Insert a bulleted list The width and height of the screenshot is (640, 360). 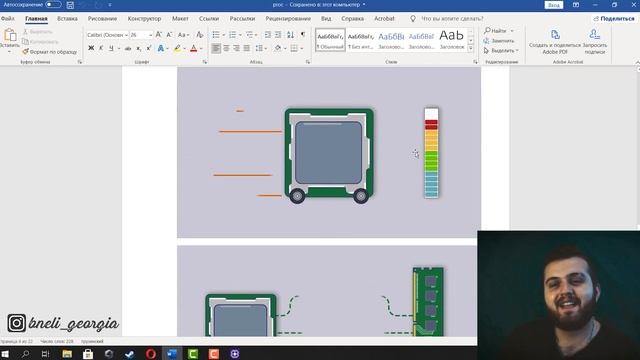pos(216,35)
